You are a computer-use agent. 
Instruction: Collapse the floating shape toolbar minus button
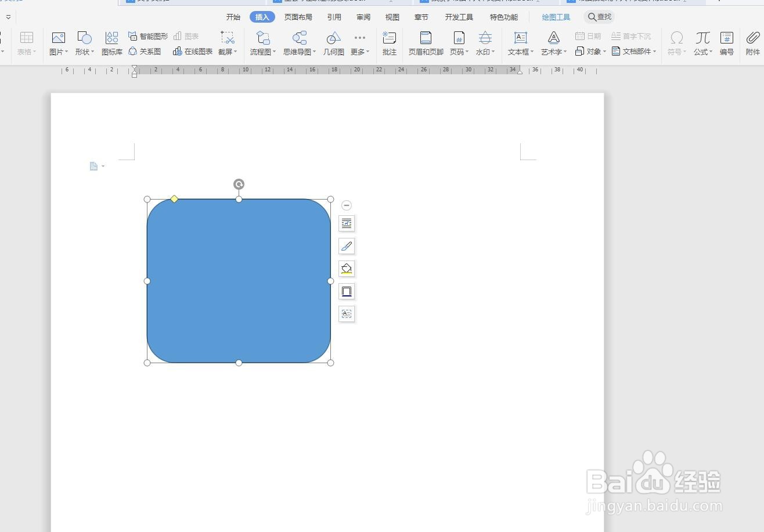[347, 205]
